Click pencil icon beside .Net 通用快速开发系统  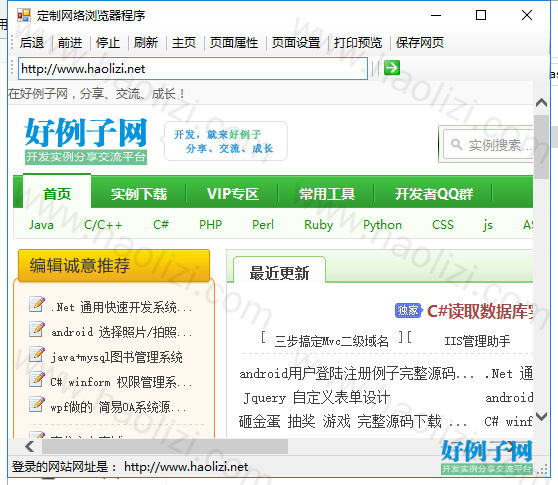[x=37, y=305]
